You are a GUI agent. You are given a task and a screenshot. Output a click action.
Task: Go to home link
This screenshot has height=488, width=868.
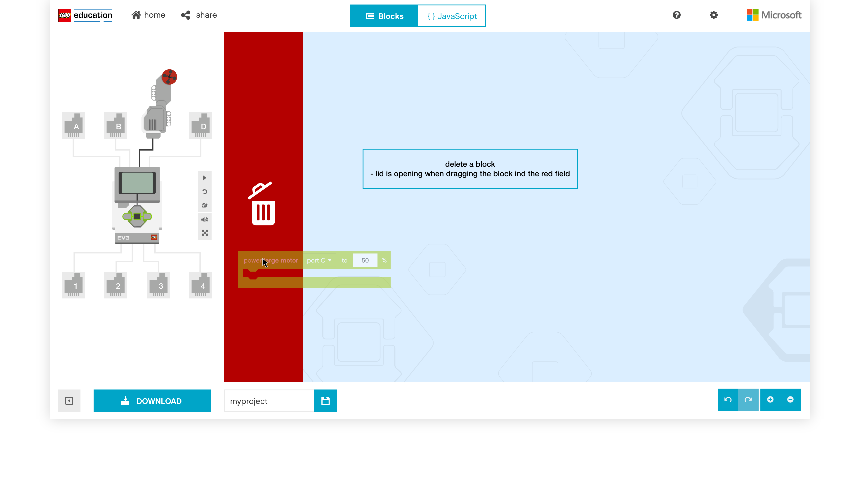pyautogui.click(x=148, y=15)
